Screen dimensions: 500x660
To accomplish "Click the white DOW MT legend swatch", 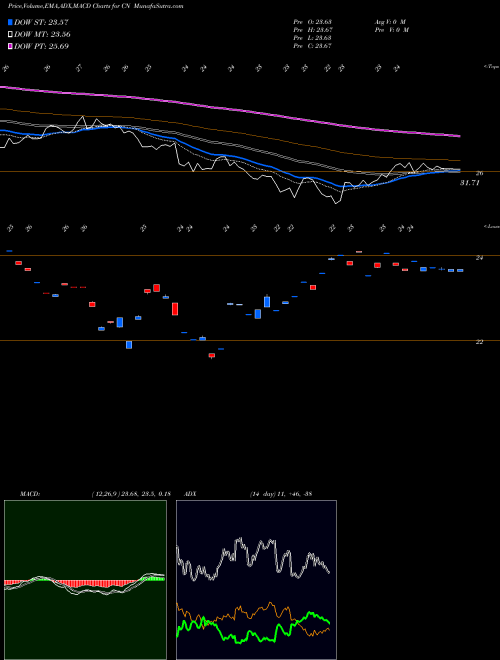I will coord(10,35).
